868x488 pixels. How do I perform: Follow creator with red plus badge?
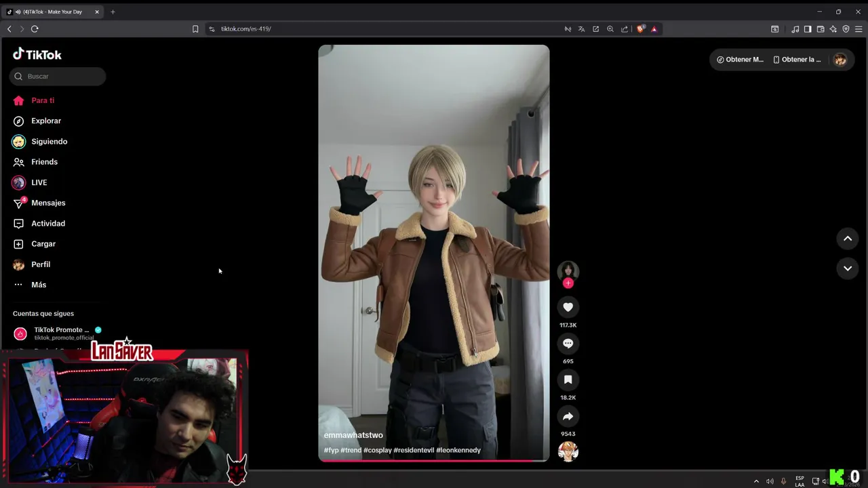tap(568, 283)
